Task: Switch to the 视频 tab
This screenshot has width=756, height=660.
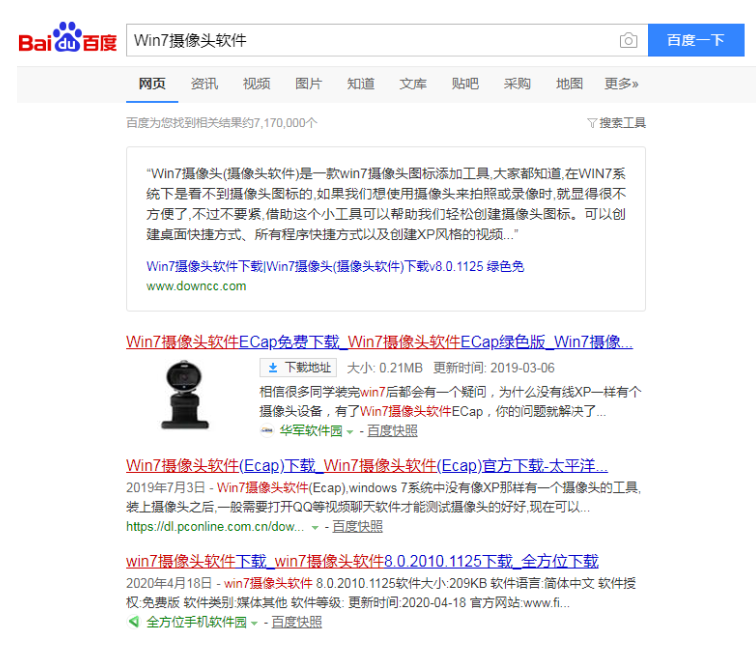Action: click(256, 84)
